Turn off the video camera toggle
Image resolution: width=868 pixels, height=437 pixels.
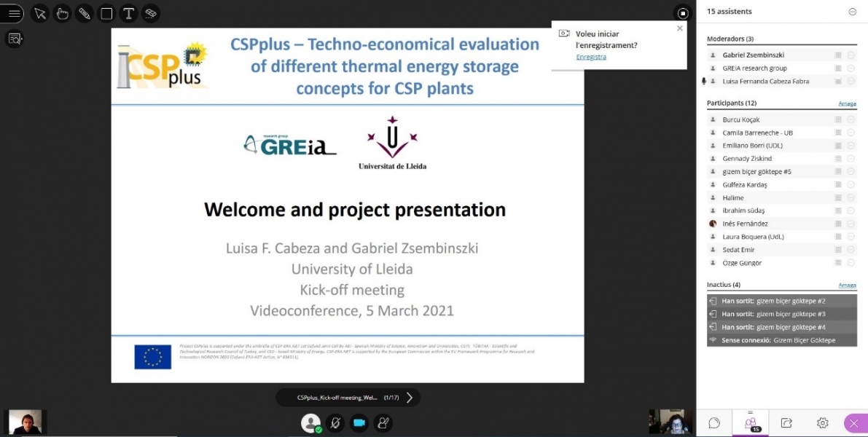359,422
